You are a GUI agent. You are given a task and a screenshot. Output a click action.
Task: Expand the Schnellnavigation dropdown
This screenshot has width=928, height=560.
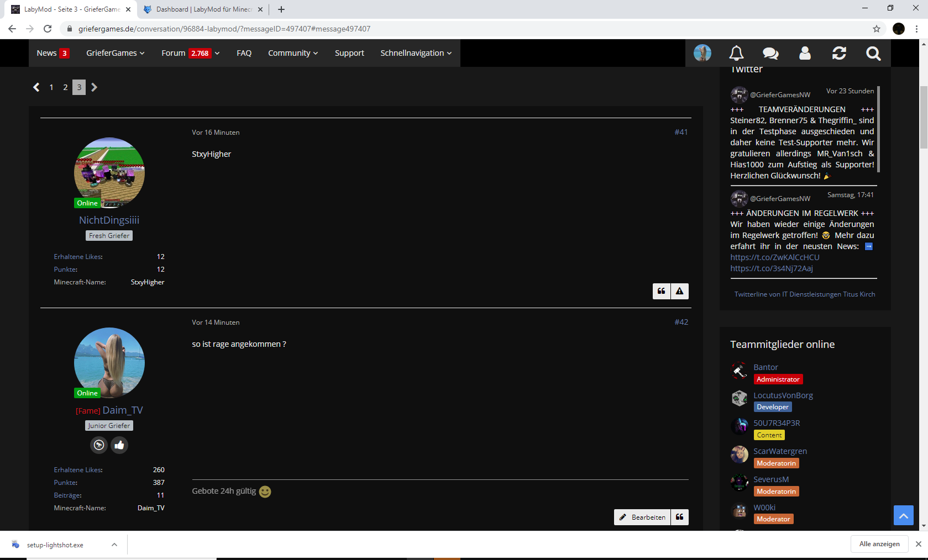coord(416,53)
